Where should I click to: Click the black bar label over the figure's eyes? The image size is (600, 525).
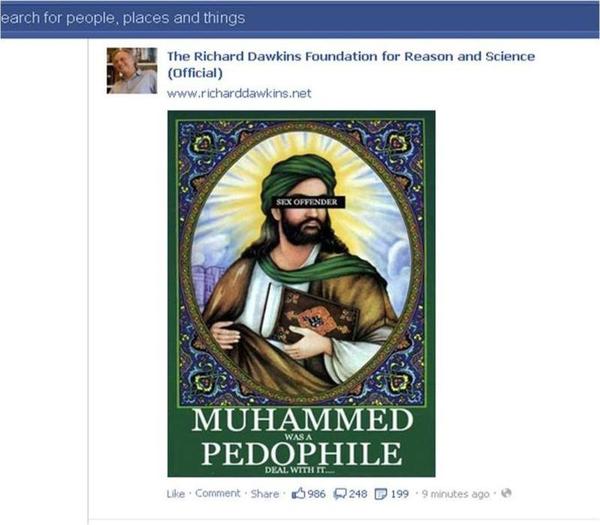click(307, 202)
